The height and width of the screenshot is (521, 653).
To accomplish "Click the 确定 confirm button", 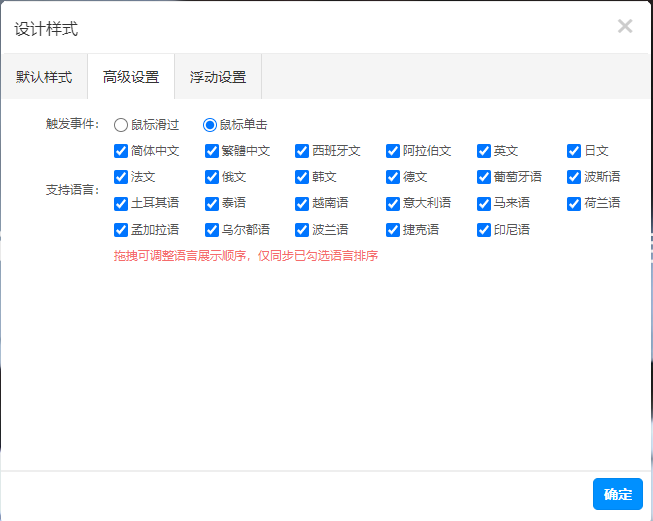I will 618,494.
